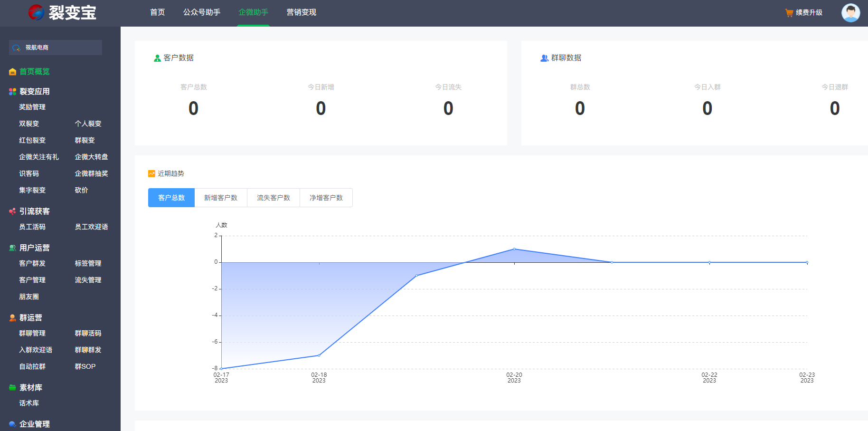Open 群SOP in the sidebar
This screenshot has height=431, width=868.
click(x=85, y=367)
